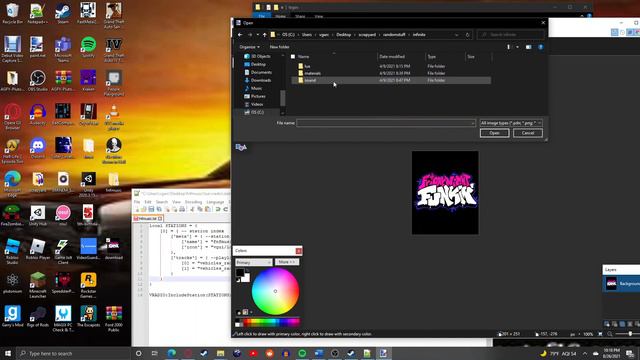The height and width of the screenshot is (360, 640).
Task: Click the Windows Start button
Action: click(x=8, y=353)
